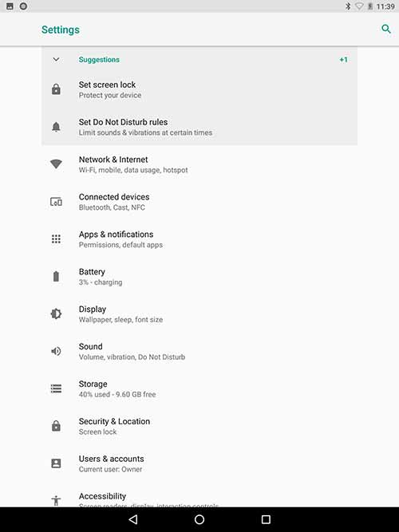Click the Apps & notifications grid icon

[x=56, y=239]
